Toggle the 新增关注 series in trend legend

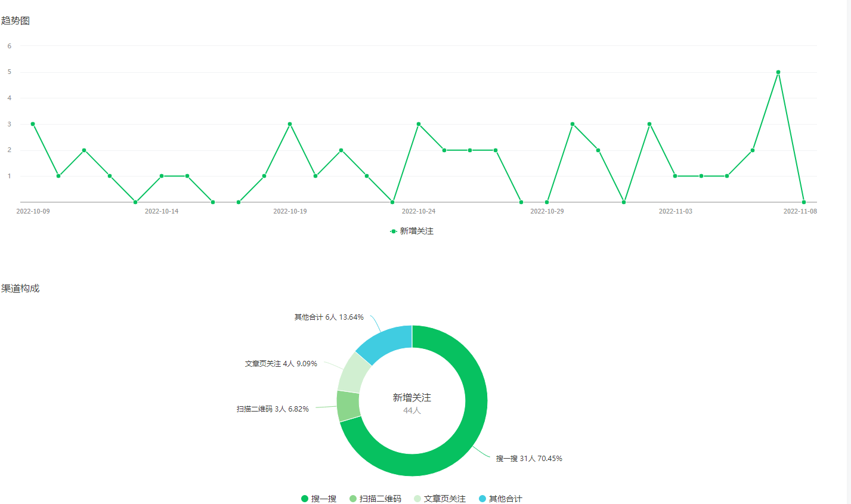(x=411, y=231)
